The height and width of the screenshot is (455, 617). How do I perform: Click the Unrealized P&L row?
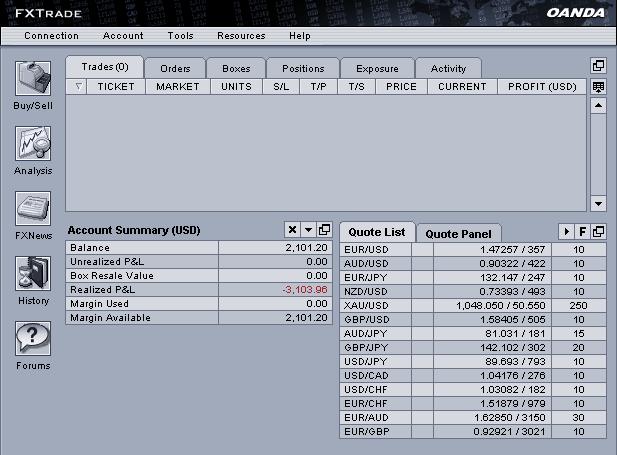[x=199, y=262]
